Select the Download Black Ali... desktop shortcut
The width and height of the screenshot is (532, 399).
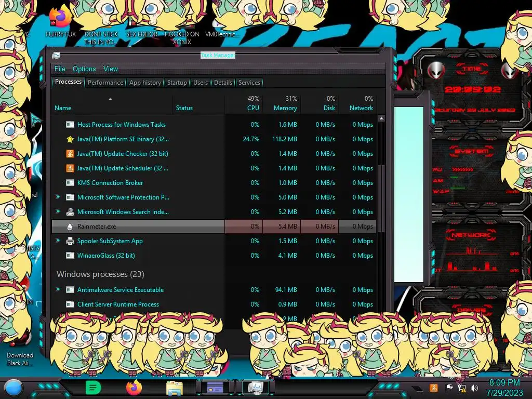20,359
